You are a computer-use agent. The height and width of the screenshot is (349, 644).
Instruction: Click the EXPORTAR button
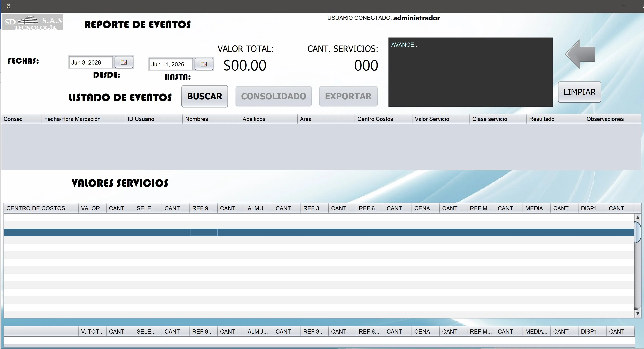point(348,97)
